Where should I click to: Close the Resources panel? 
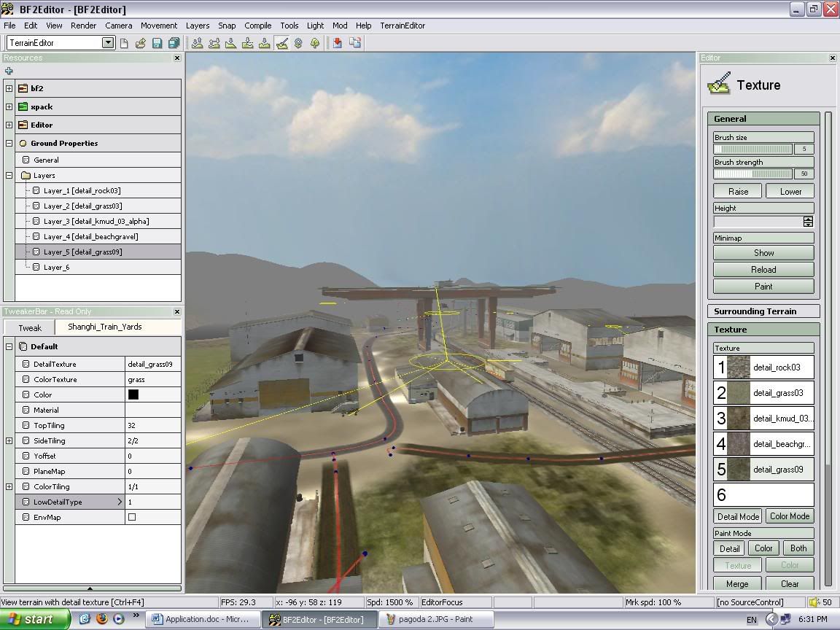tap(176, 58)
